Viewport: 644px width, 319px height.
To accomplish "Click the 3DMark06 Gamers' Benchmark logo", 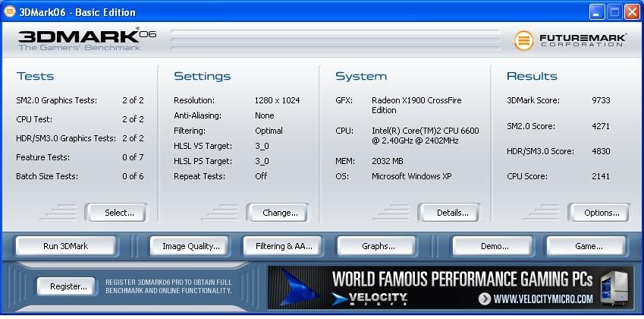I will point(86,39).
